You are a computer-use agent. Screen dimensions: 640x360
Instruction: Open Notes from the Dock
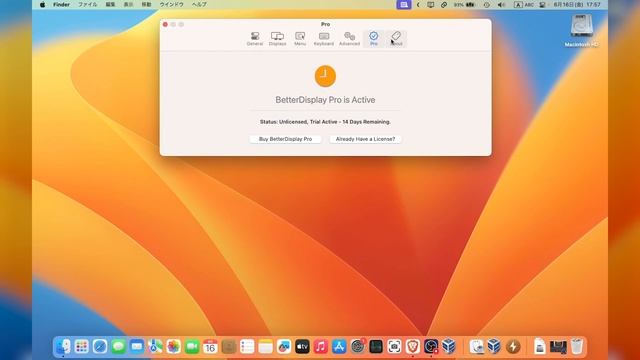click(x=265, y=347)
